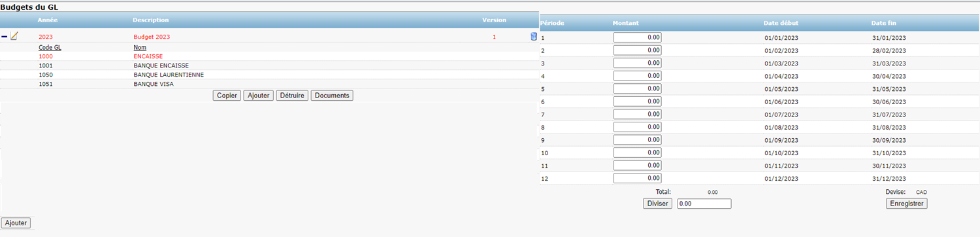
Task: Select the Montant field for period 7
Action: [x=638, y=114]
